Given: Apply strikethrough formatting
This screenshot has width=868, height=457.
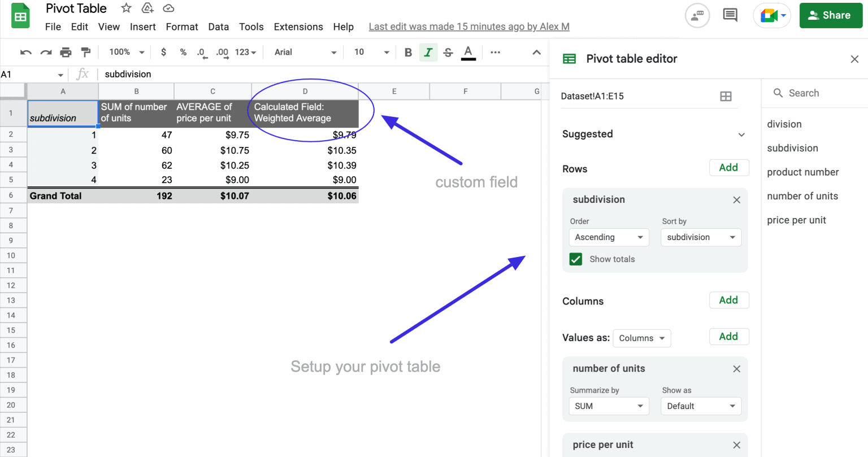Looking at the screenshot, I should (x=448, y=52).
